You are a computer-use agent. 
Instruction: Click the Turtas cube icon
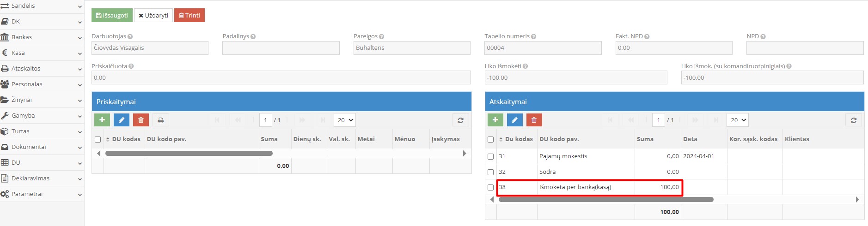pos(5,131)
